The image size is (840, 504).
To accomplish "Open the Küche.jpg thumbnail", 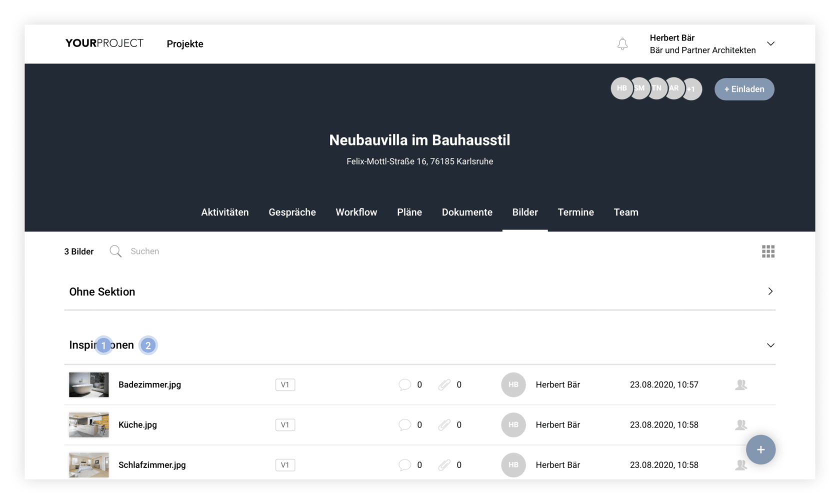I will [x=89, y=425].
